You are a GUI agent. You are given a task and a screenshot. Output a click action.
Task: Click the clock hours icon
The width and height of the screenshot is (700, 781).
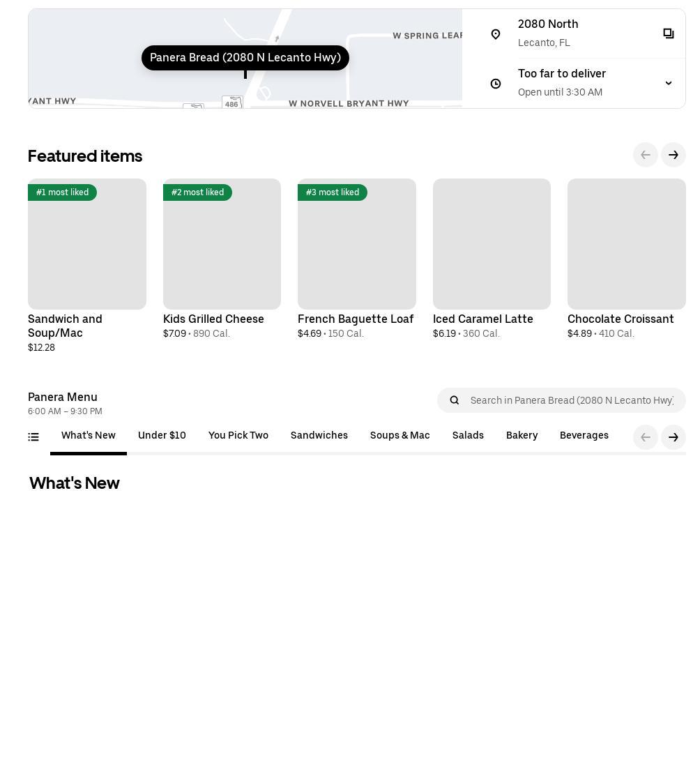496,84
